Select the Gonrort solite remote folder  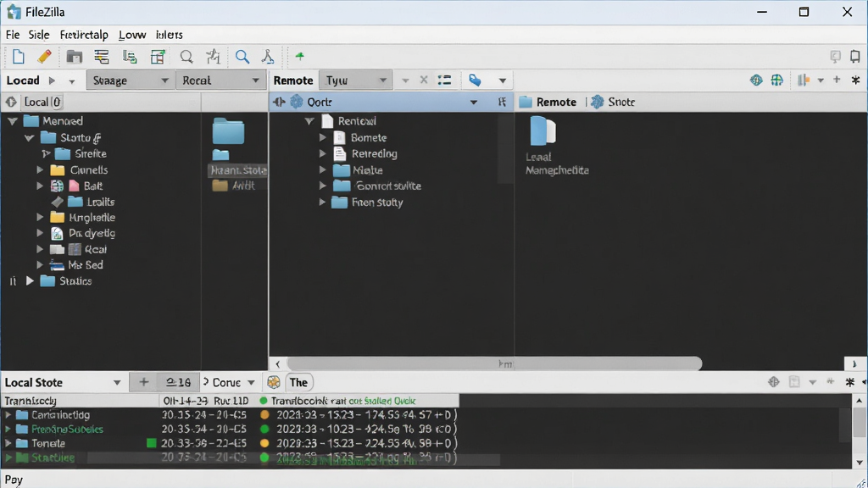(388, 186)
